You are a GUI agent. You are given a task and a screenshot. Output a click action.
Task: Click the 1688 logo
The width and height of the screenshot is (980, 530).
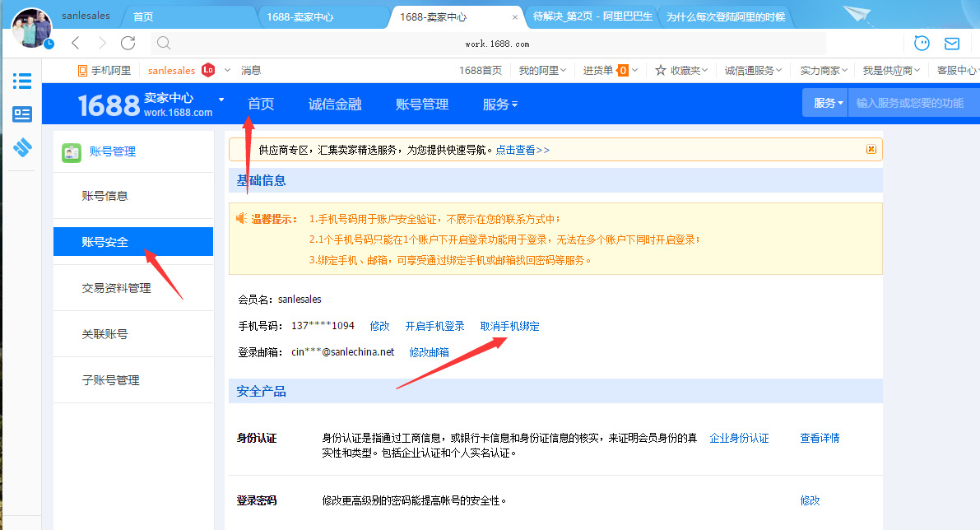[109, 105]
